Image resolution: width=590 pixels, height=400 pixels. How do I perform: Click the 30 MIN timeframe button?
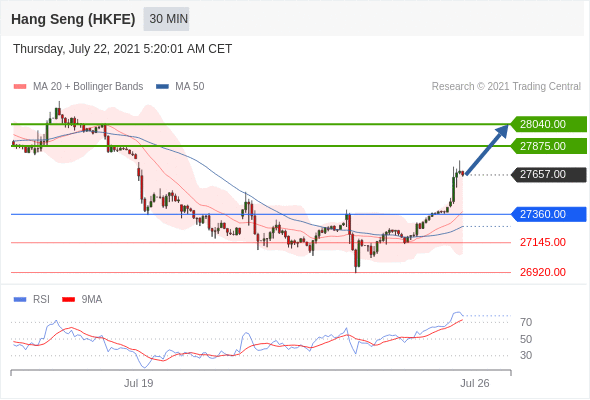(x=166, y=18)
